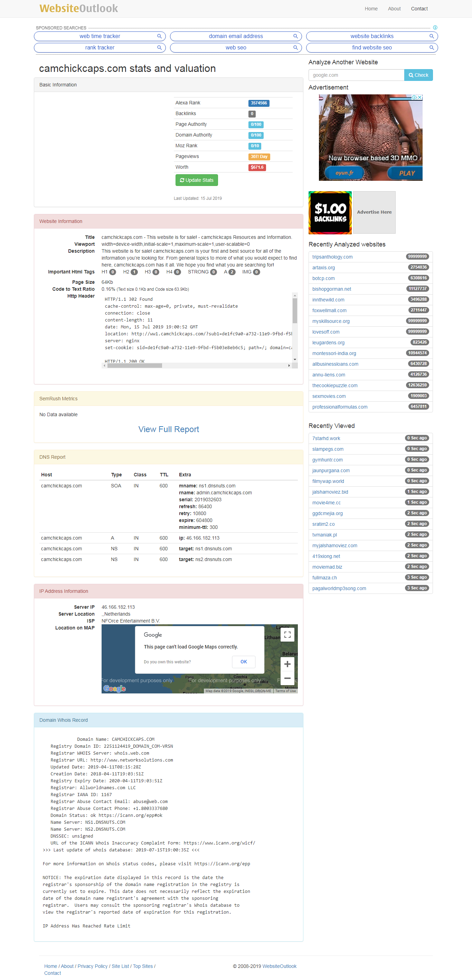Close the 3D MMO advertisement
Screen dimensions: 472x980
(x=420, y=97)
